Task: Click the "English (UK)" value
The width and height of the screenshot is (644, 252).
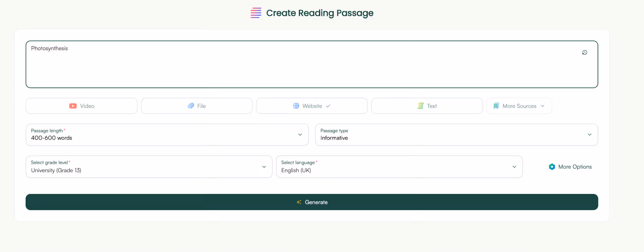Action: coord(296,170)
